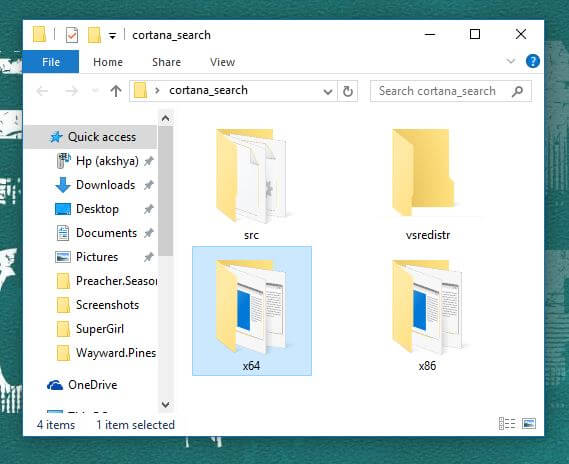
Task: Click the Forward navigation arrow
Action: tap(71, 91)
